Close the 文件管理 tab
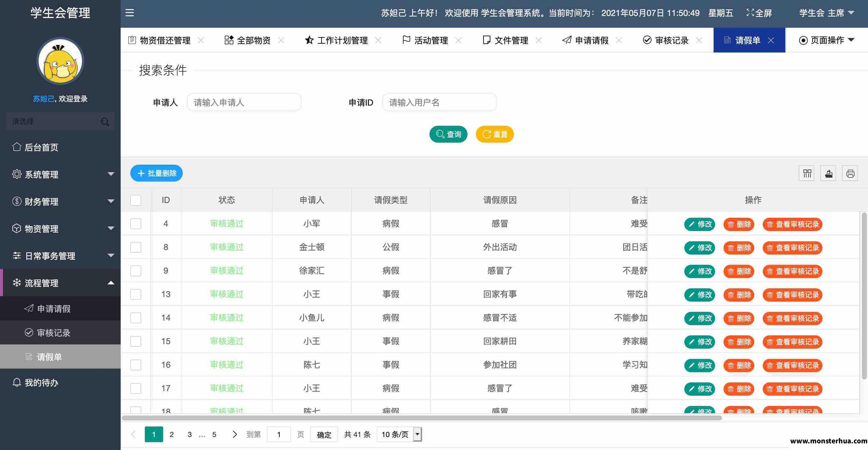This screenshot has width=868, height=450. click(x=538, y=40)
